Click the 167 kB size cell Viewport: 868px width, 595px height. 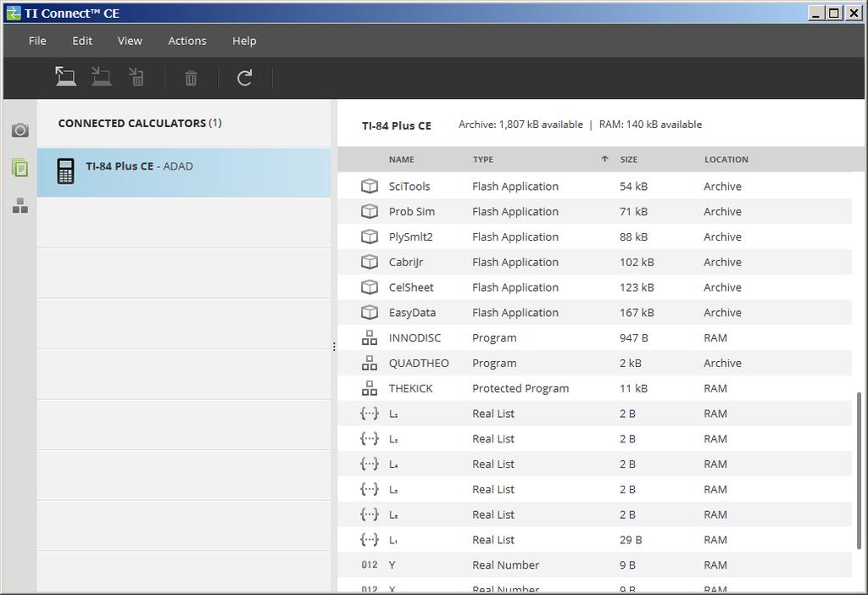coord(637,313)
